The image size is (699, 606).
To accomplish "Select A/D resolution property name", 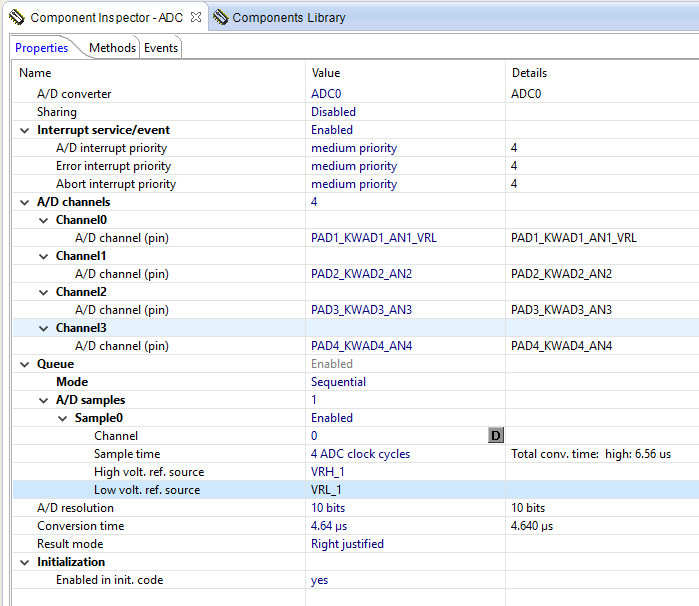I will click(75, 507).
